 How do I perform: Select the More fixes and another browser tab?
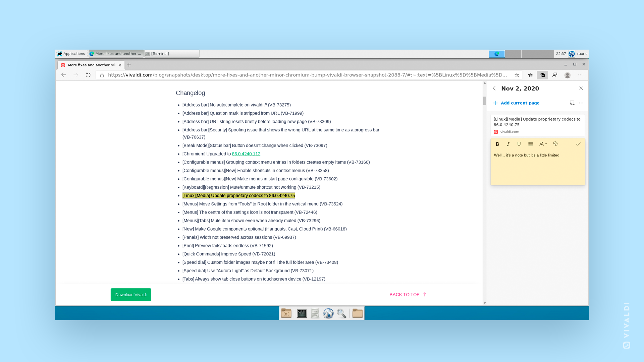tap(91, 65)
